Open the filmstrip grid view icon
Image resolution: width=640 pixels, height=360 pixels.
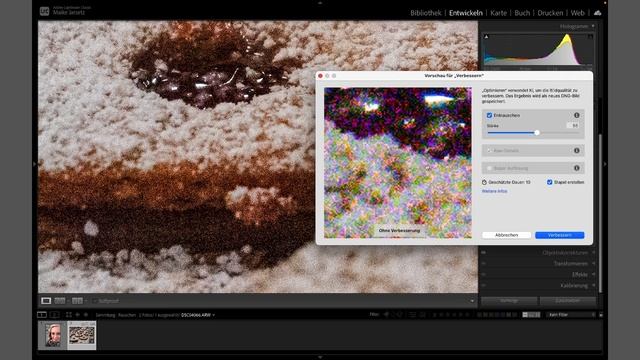69,315
